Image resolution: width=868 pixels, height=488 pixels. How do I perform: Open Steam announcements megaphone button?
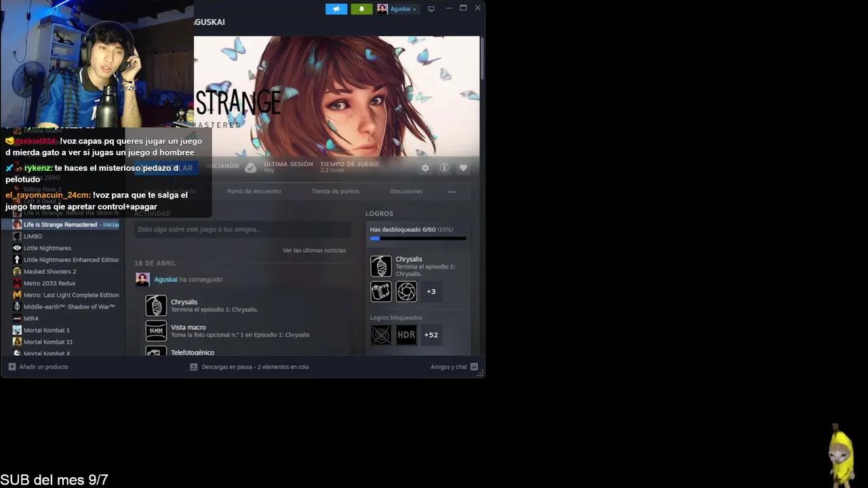click(336, 9)
